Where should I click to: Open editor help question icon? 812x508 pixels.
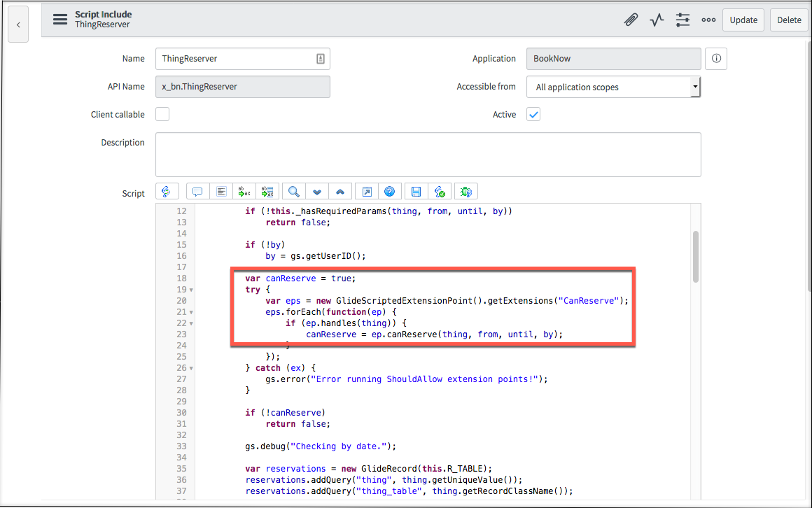390,192
